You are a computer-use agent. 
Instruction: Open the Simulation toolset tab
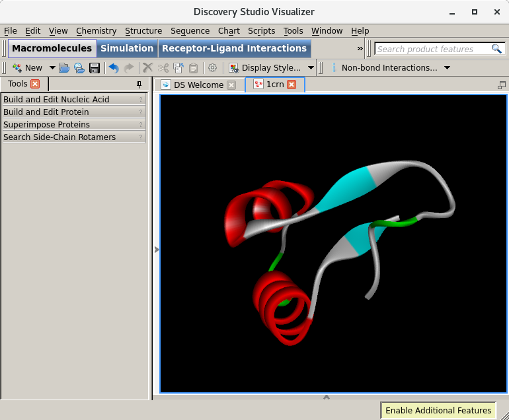pyautogui.click(x=127, y=48)
